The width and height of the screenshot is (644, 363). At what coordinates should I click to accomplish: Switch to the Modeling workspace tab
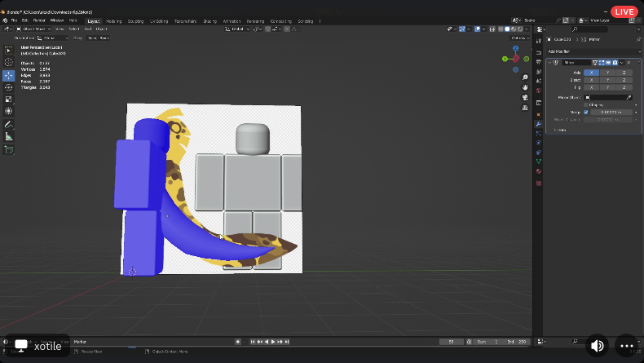pos(114,21)
